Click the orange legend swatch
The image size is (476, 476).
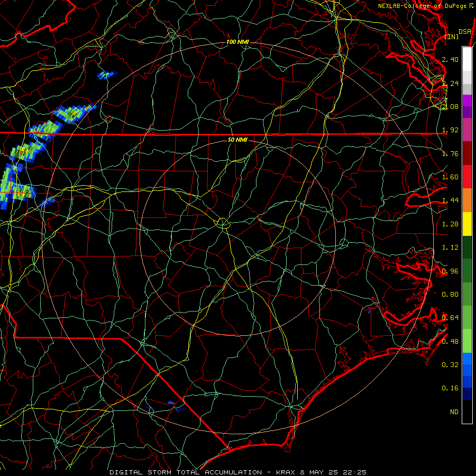coord(467,200)
